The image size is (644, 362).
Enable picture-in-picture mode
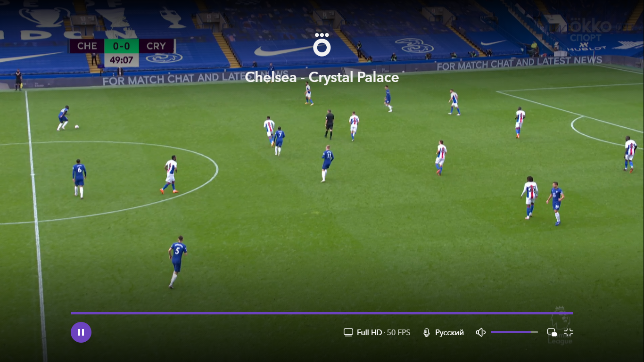click(x=552, y=332)
